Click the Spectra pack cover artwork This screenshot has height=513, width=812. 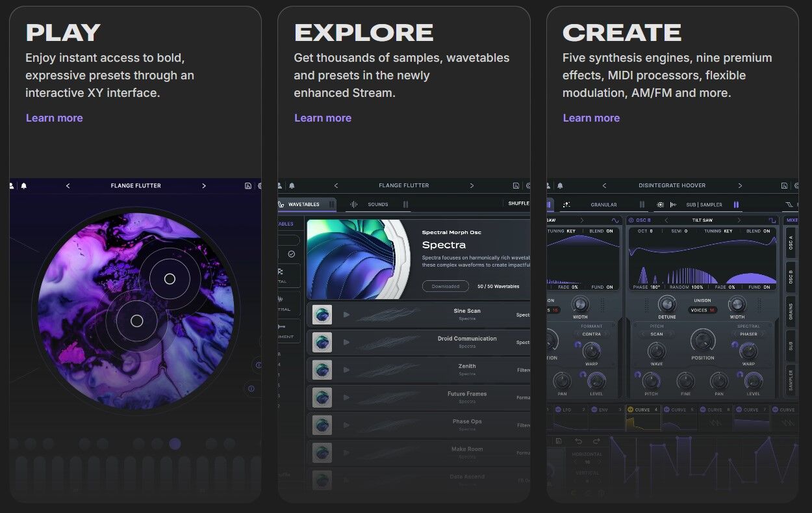pyautogui.click(x=360, y=259)
